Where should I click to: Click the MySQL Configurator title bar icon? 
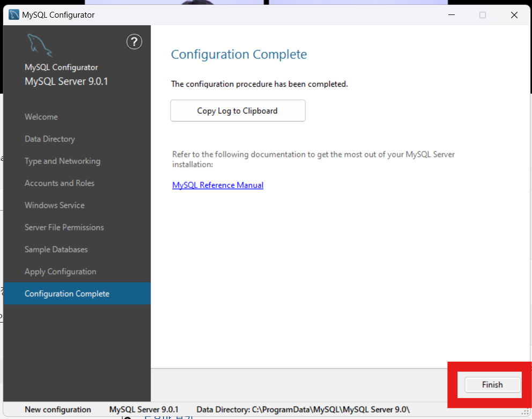(14, 15)
